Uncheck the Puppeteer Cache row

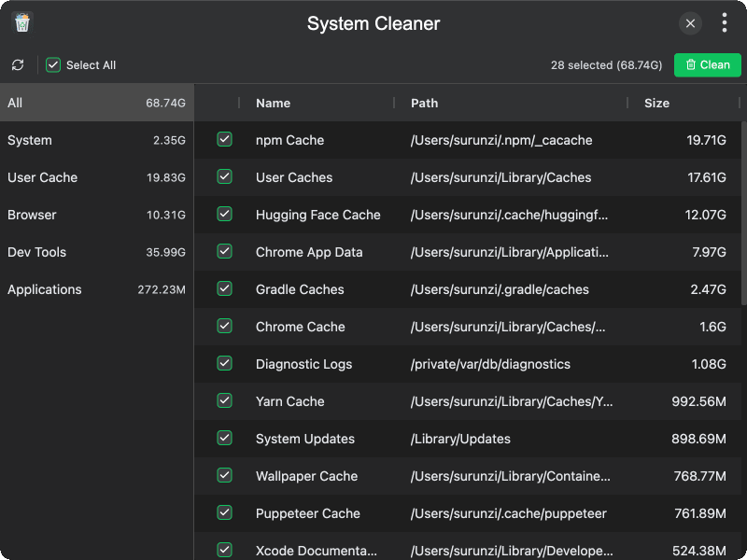click(224, 512)
